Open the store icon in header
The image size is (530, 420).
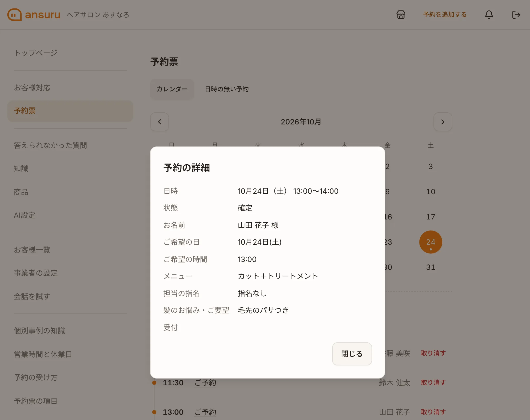(401, 15)
